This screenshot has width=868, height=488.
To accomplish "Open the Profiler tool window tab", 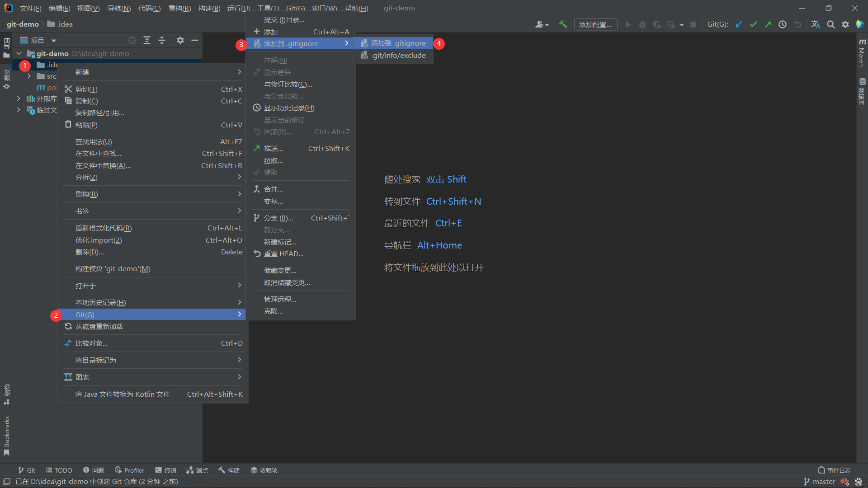I will point(129,470).
